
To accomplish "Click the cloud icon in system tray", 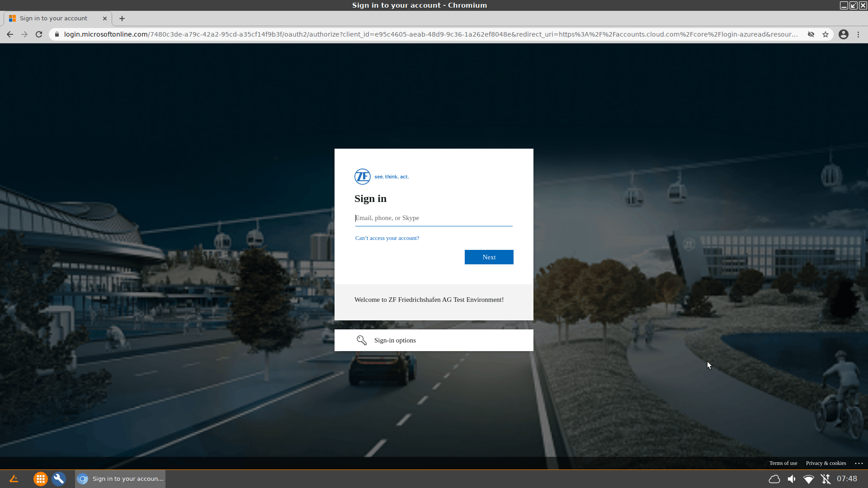I will 774,479.
